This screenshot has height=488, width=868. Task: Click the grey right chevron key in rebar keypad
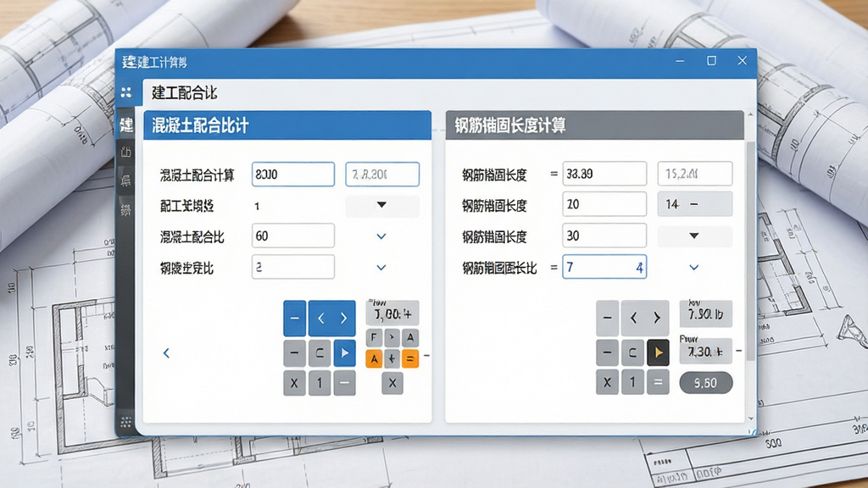[657, 318]
